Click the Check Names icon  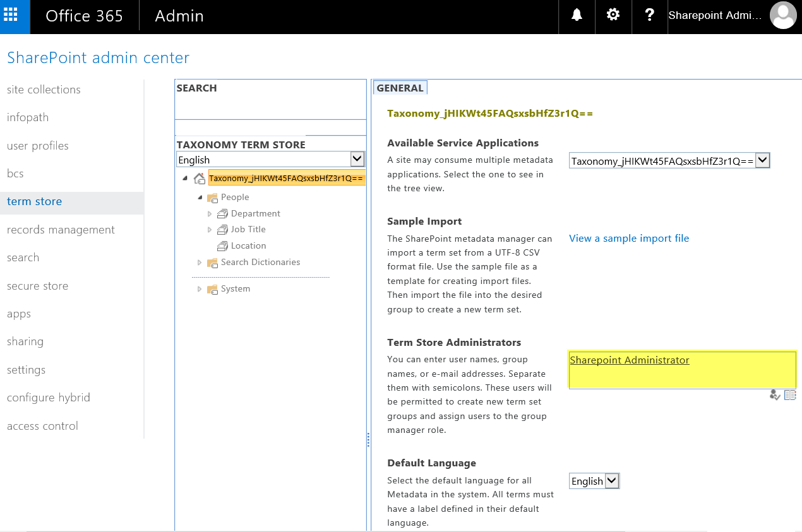(775, 395)
